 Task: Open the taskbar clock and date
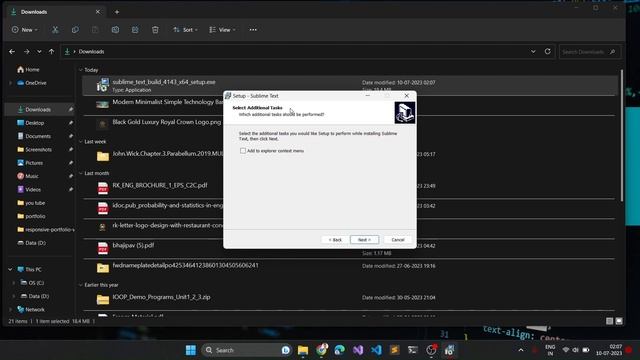pos(609,350)
